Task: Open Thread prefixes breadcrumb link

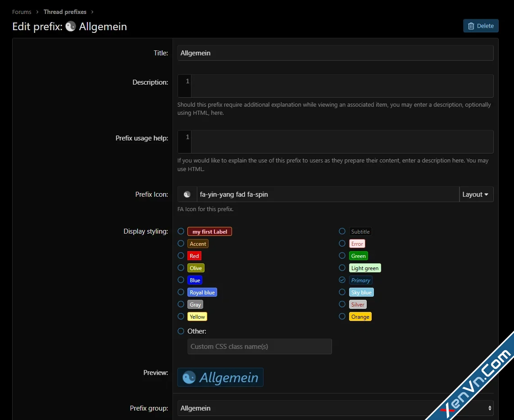Action: 65,12
